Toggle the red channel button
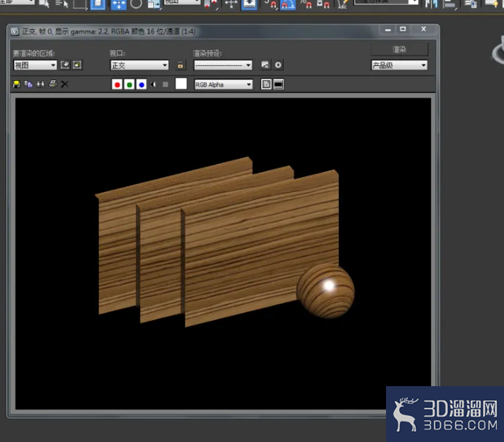 point(117,84)
